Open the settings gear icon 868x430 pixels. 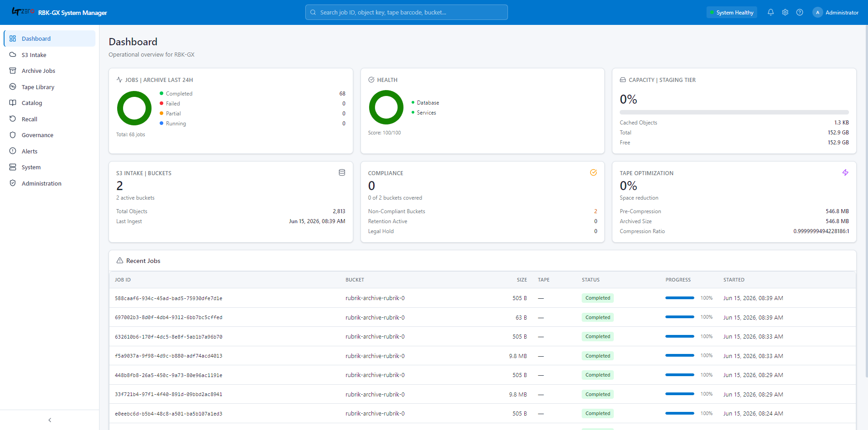tap(785, 12)
